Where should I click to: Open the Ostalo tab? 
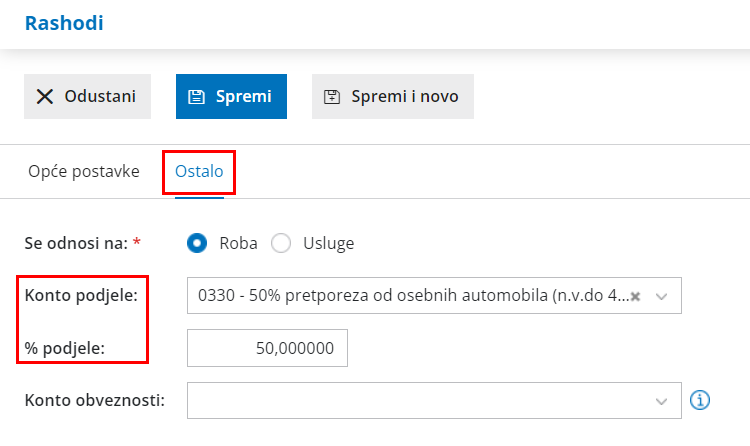click(199, 171)
